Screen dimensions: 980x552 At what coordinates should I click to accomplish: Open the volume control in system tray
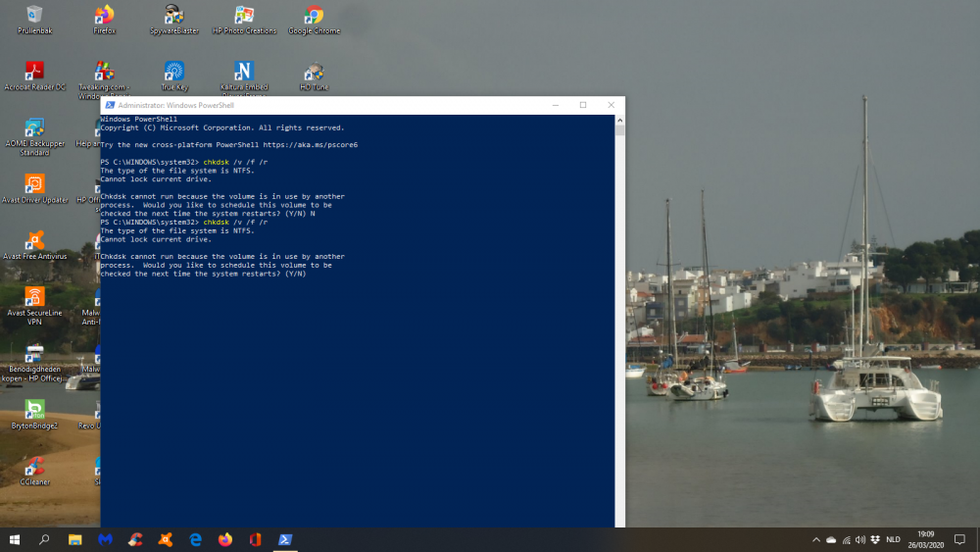pyautogui.click(x=859, y=539)
